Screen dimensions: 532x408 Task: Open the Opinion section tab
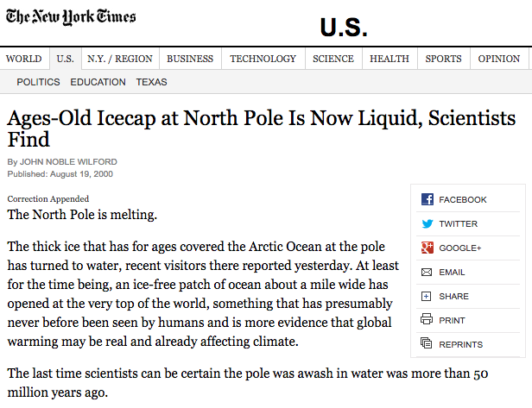(x=499, y=59)
